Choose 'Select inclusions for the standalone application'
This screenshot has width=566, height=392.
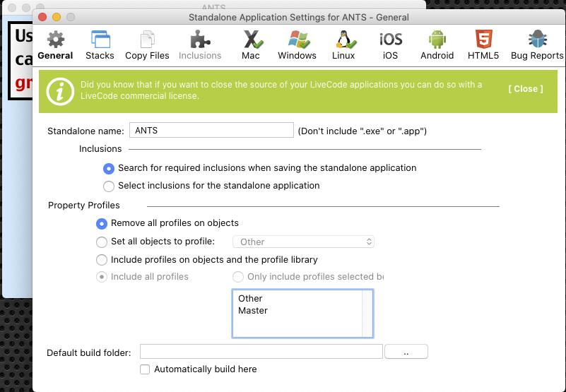click(109, 186)
